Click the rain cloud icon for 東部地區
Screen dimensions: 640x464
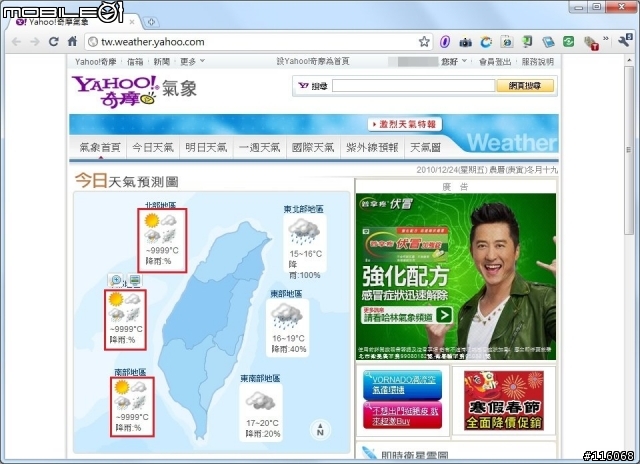(287, 315)
